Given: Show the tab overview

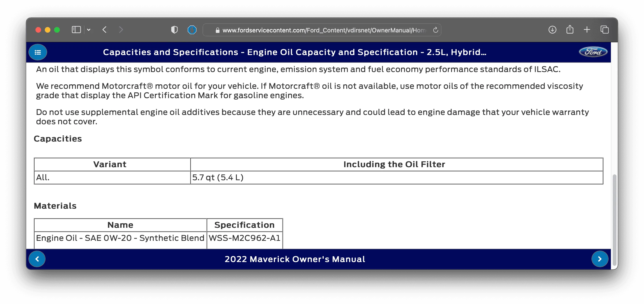Looking at the screenshot, I should coord(605,30).
